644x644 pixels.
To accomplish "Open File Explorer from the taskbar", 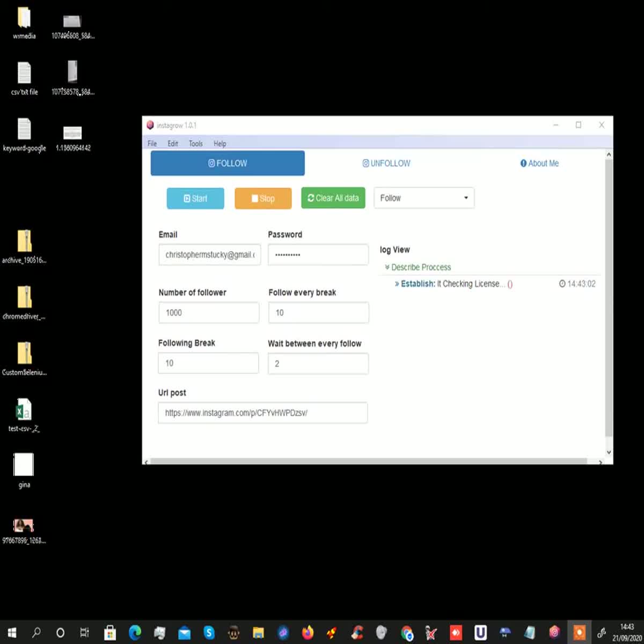I will point(258,633).
